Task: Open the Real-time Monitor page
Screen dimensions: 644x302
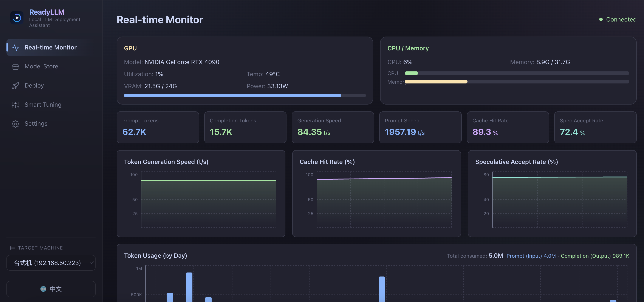Action: coord(51,48)
